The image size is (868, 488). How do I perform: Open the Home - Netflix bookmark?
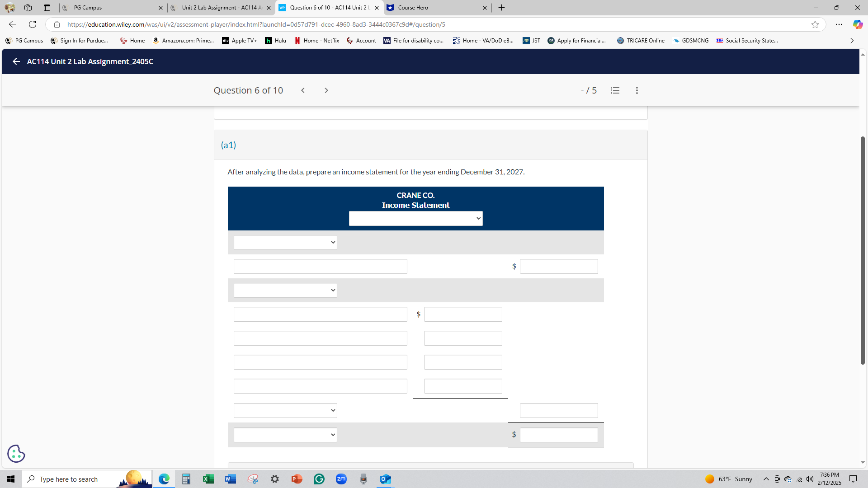(316, 41)
